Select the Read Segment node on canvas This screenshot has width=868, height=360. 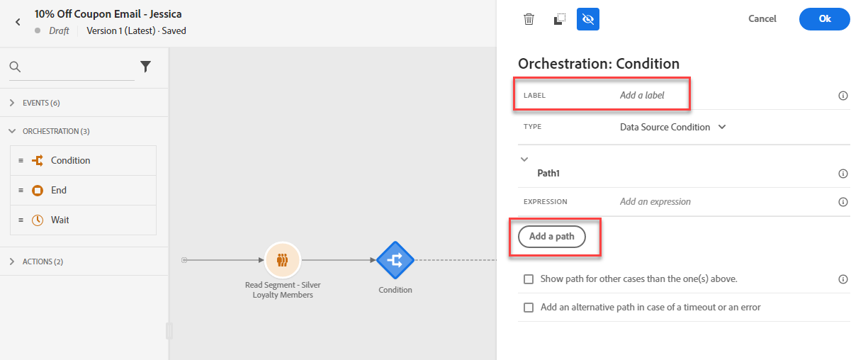tap(283, 260)
